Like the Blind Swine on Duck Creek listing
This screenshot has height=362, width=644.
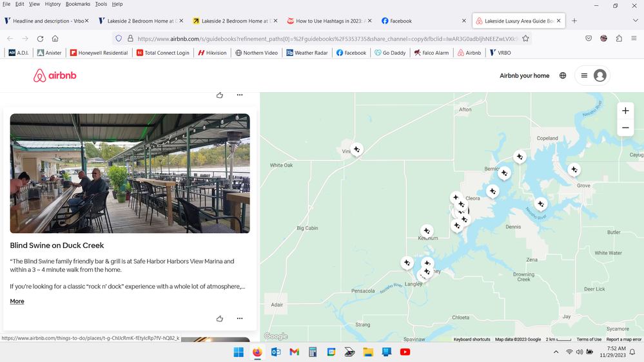pyautogui.click(x=220, y=318)
